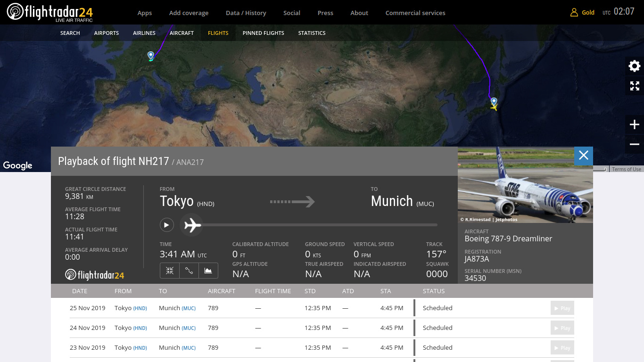644x362 pixels.
Task: Click the actual flight time 11:41
Action: point(74,237)
